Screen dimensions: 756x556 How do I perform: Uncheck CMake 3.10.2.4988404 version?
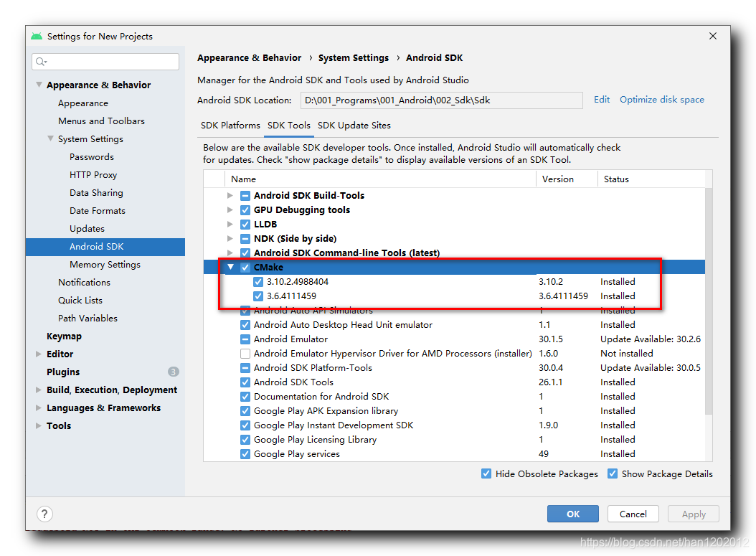[258, 282]
